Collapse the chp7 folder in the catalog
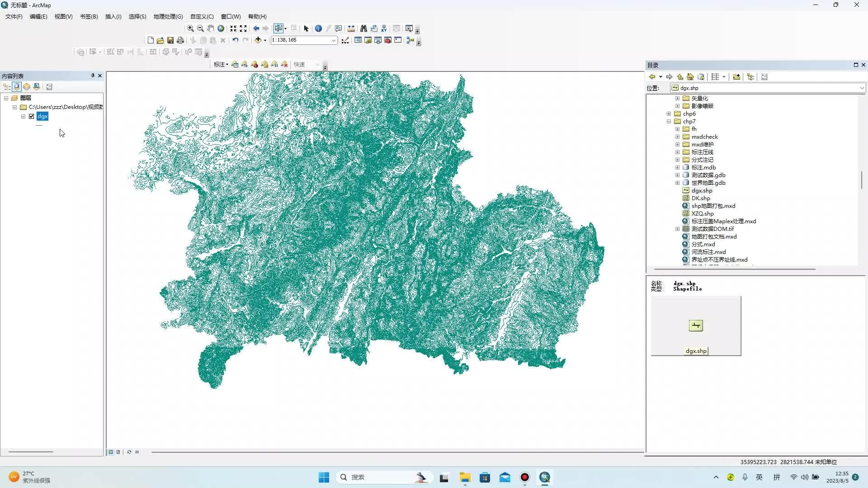The image size is (868, 488). click(669, 121)
